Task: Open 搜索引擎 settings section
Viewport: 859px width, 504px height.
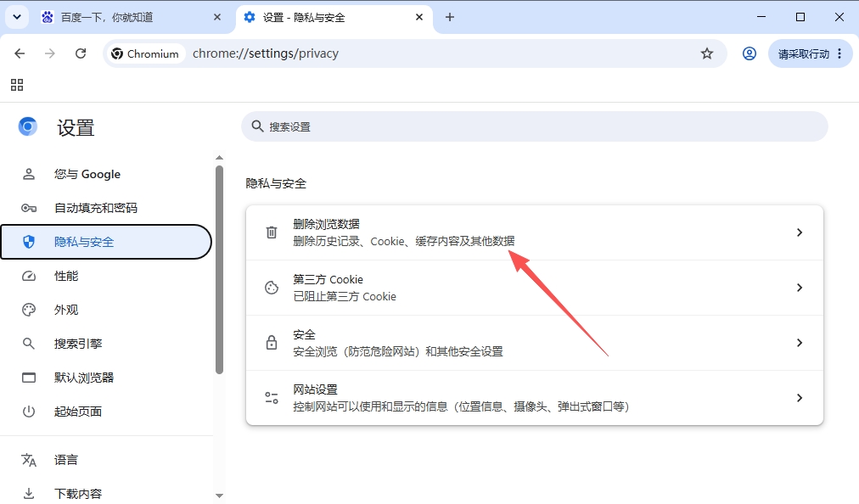Action: click(106, 344)
